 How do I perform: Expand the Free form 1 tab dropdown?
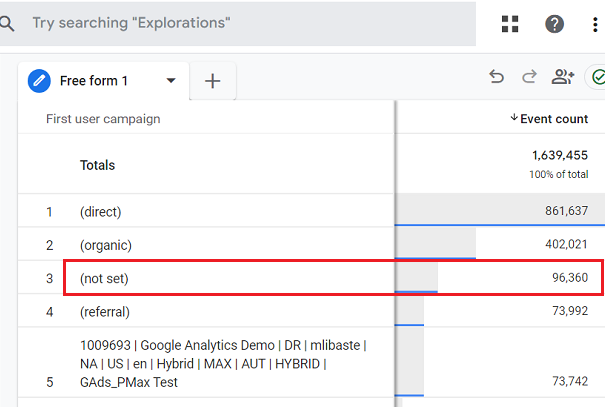pos(171,81)
